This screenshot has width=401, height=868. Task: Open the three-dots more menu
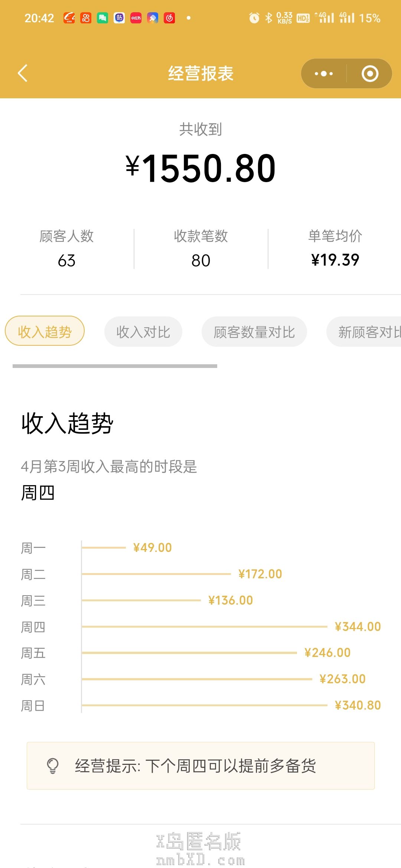tap(324, 73)
